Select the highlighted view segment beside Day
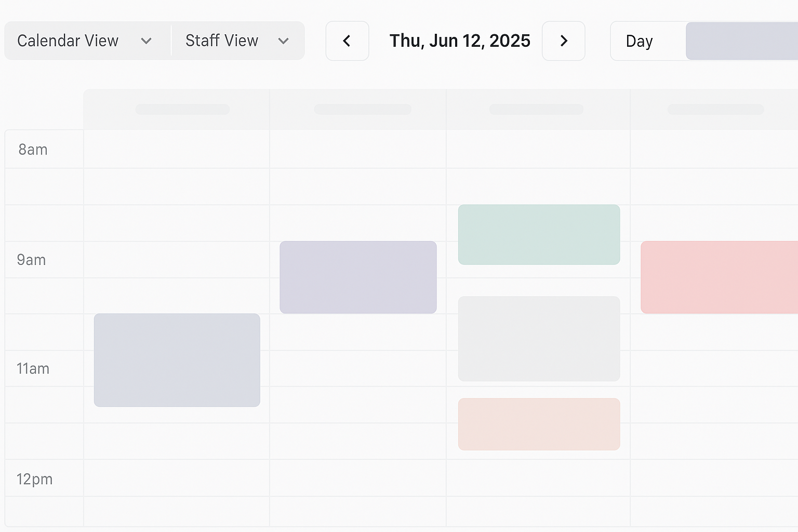The height and width of the screenshot is (532, 798). [x=742, y=41]
